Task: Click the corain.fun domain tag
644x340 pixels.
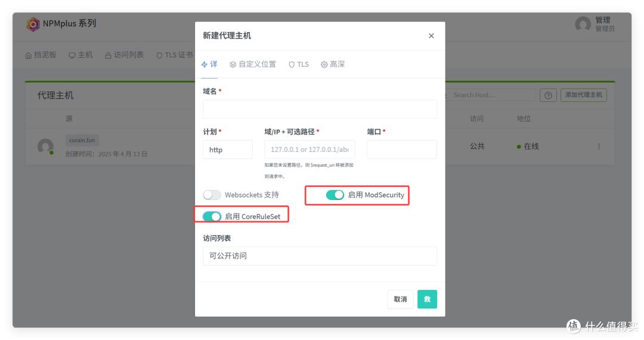Action: click(82, 141)
